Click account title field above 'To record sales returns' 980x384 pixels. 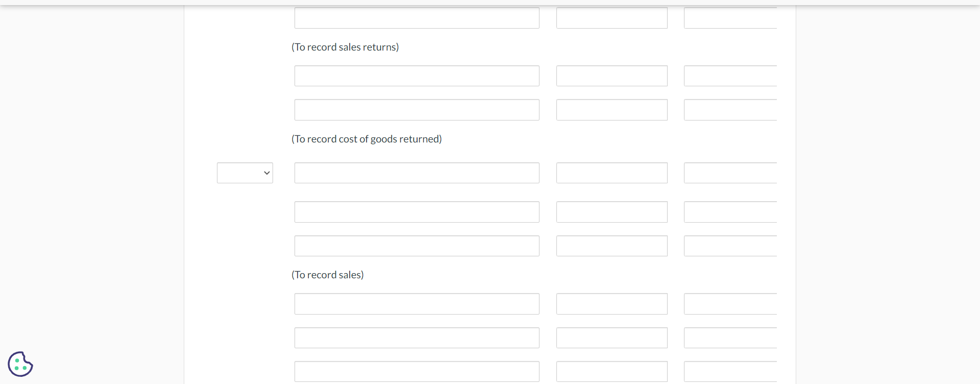[x=416, y=18]
